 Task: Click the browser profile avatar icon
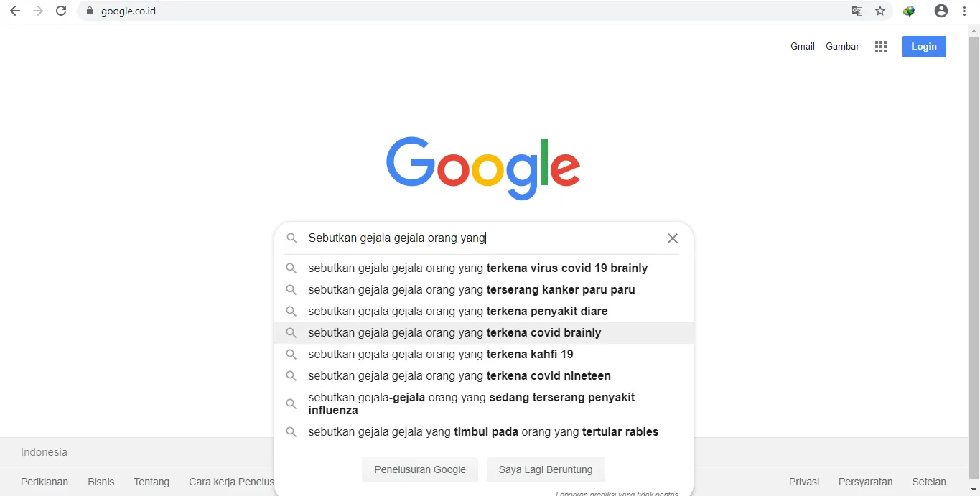tap(941, 11)
